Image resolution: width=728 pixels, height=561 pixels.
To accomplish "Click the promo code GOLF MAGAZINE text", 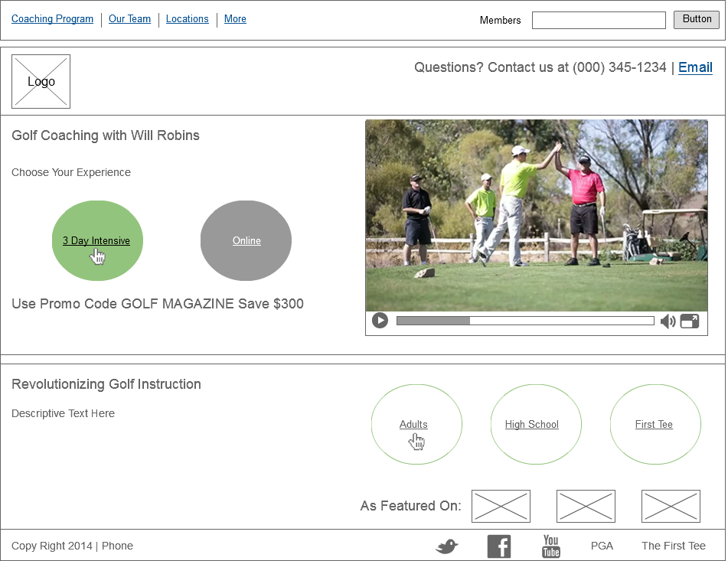I will coord(158,304).
